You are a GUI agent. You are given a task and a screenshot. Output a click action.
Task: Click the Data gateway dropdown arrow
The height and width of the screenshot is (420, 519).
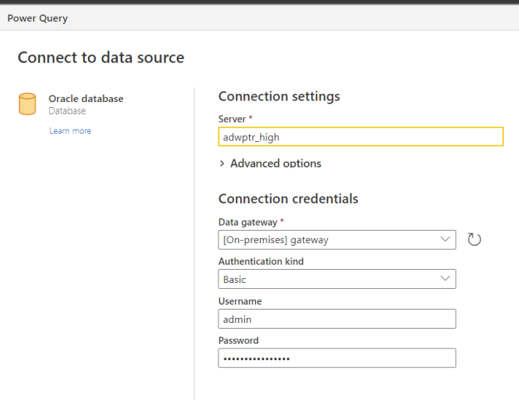(444, 240)
